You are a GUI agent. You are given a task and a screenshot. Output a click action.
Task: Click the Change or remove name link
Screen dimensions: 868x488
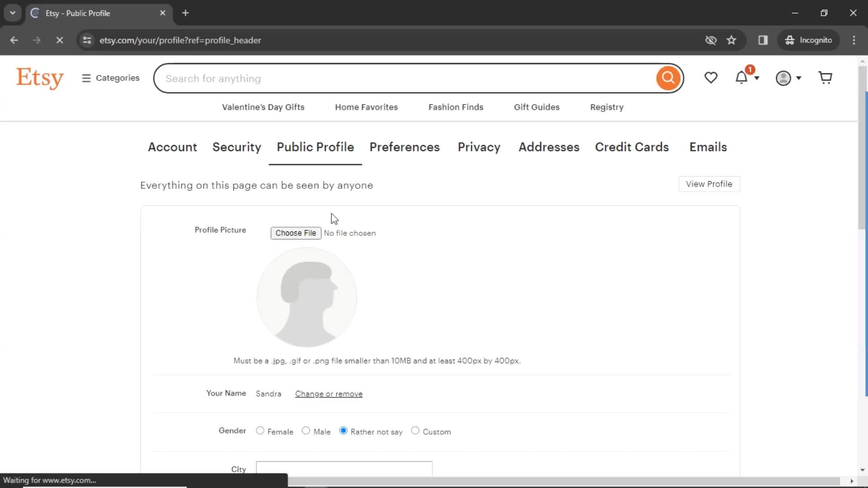(328, 393)
